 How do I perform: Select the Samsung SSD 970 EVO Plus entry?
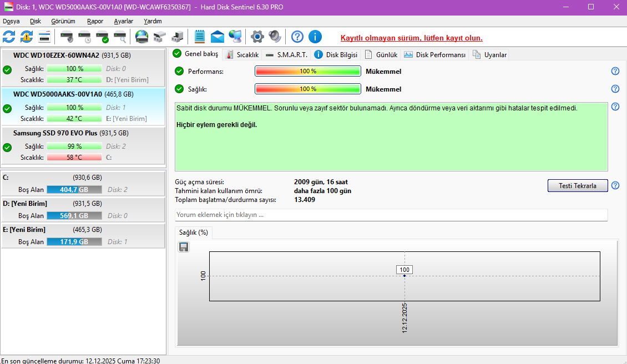click(x=83, y=145)
